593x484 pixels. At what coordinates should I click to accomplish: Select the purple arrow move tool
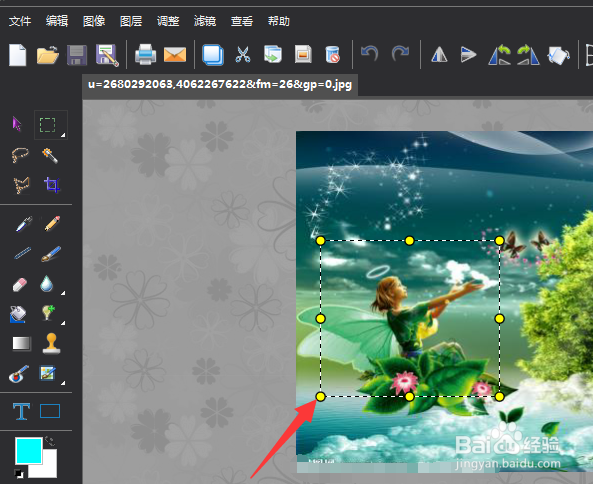(17, 124)
